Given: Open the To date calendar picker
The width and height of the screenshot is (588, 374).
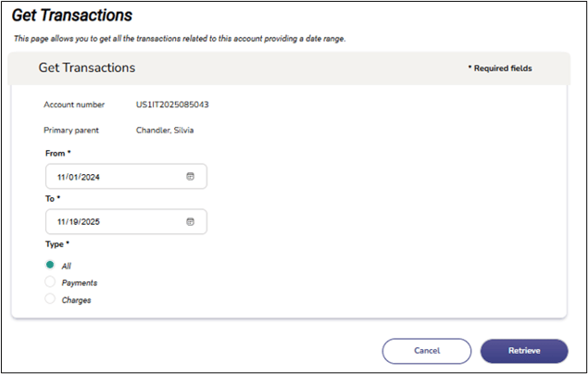Looking at the screenshot, I should [x=191, y=221].
